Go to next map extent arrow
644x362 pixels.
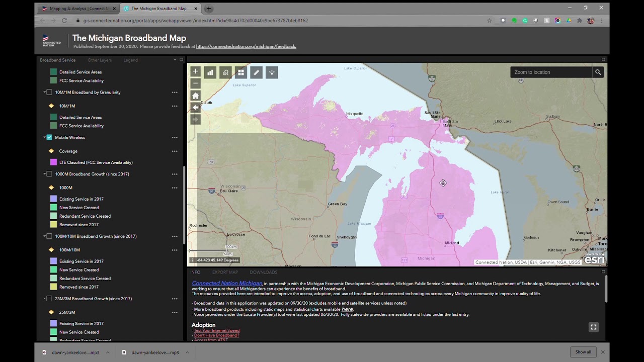196,120
